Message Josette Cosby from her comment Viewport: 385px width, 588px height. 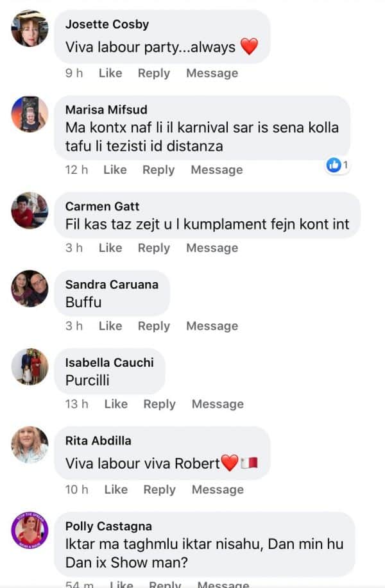point(212,72)
